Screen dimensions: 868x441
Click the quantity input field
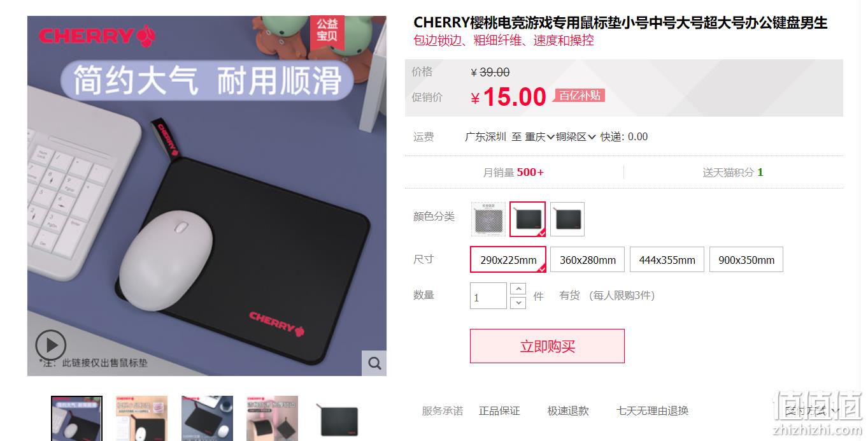pos(488,296)
